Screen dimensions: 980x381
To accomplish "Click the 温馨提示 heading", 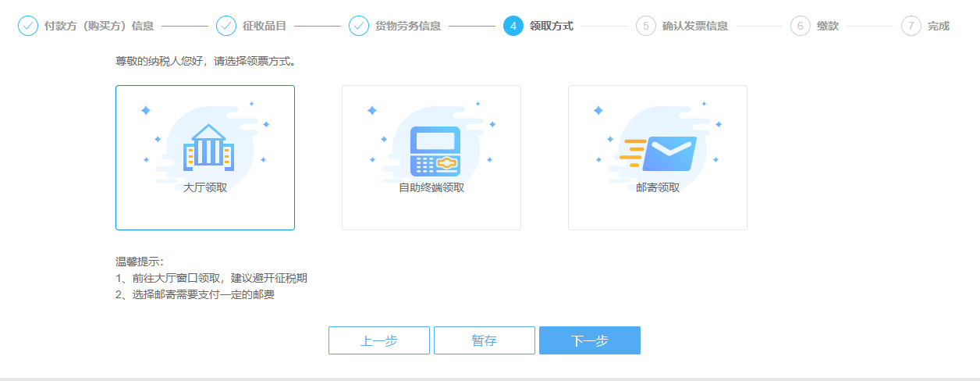I will [140, 262].
